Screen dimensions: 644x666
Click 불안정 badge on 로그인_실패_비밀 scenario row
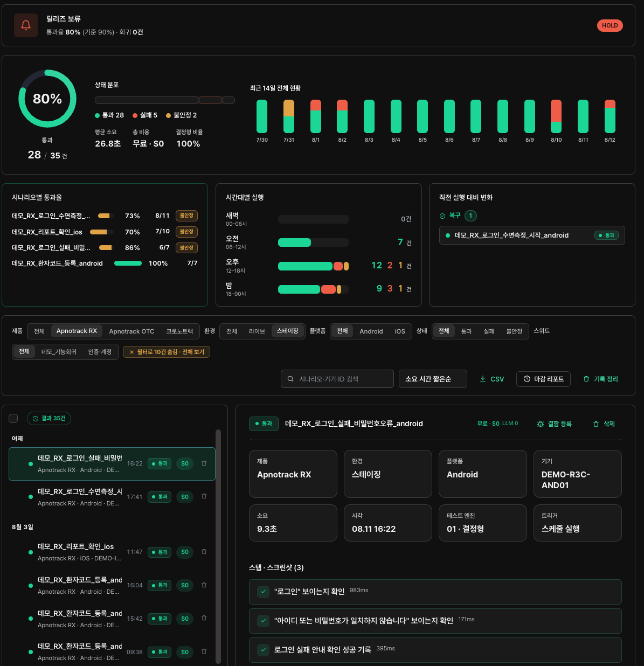tap(186, 248)
